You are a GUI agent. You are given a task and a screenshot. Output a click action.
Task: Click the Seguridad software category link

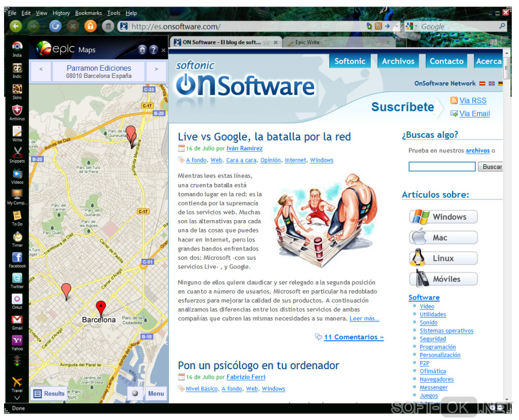tap(432, 339)
